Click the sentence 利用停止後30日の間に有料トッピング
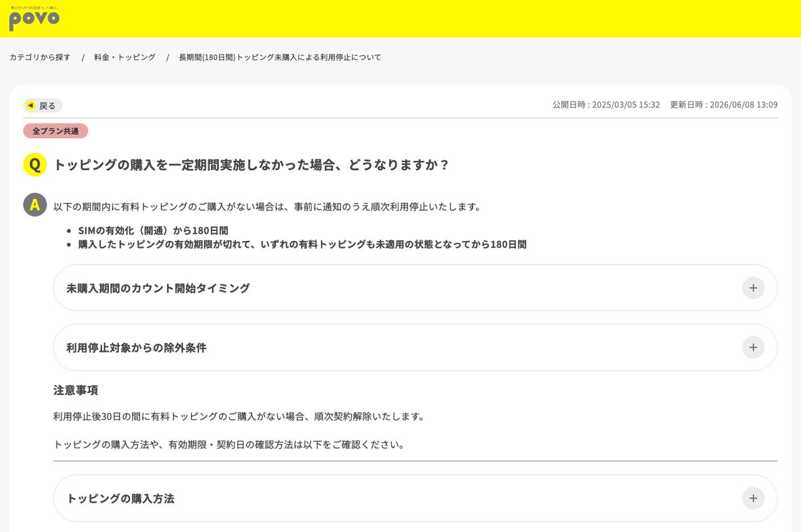The height and width of the screenshot is (532, 801). (239, 417)
